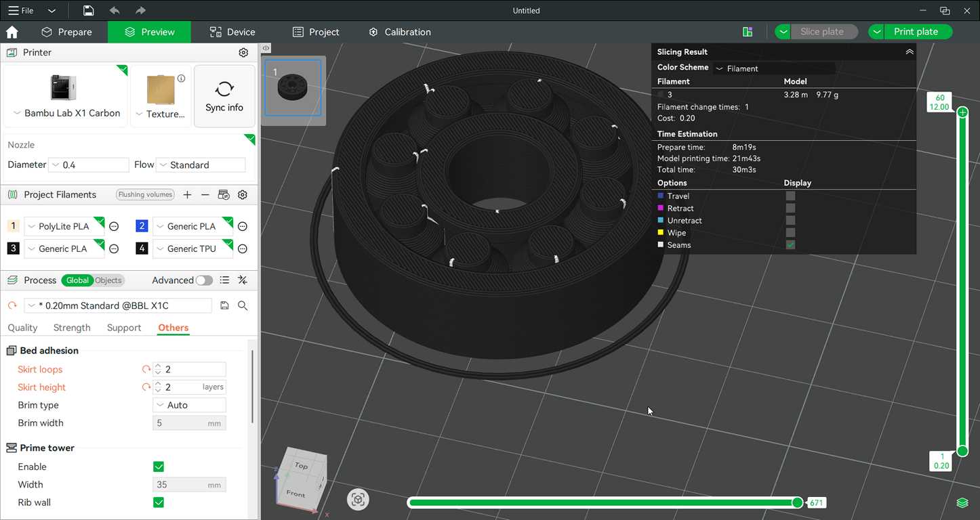980x520 pixels.
Task: Switch to the Device tab
Action: (x=232, y=32)
